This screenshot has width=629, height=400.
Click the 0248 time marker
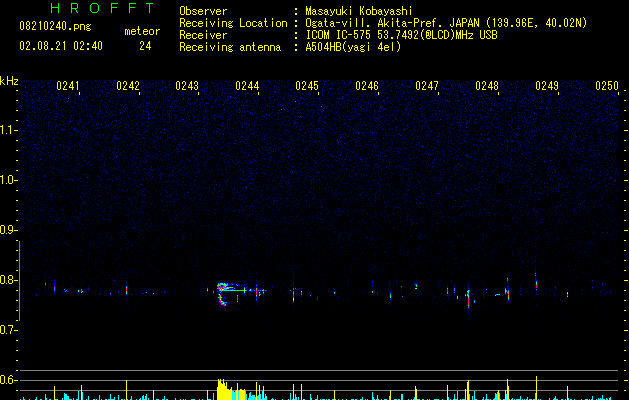point(487,86)
